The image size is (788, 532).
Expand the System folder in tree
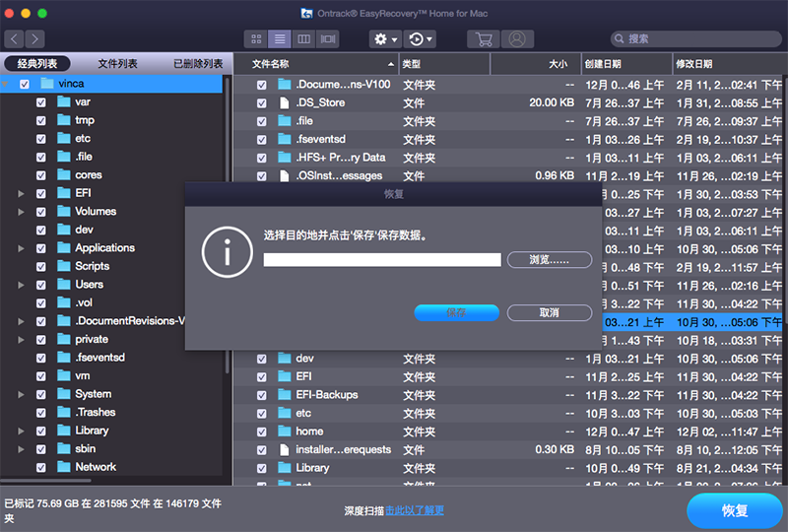point(21,395)
